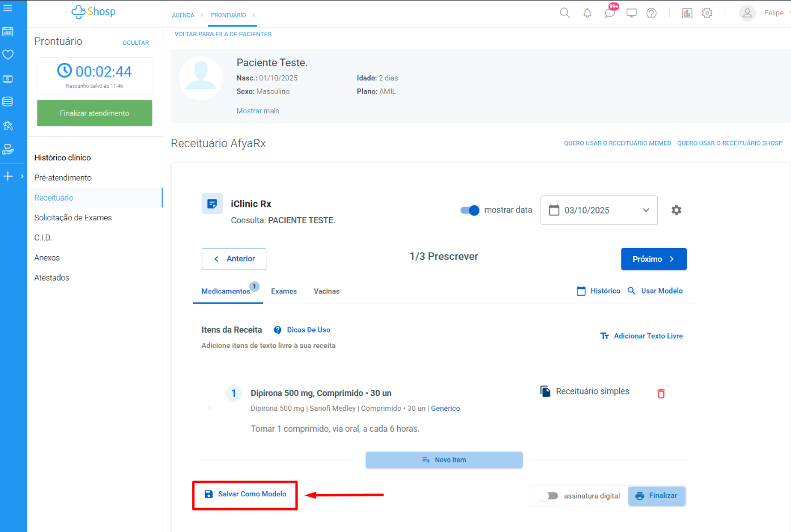Viewport: 791px width, 532px height.
Task: Expand patient details via Mostrar mais
Action: [x=258, y=111]
